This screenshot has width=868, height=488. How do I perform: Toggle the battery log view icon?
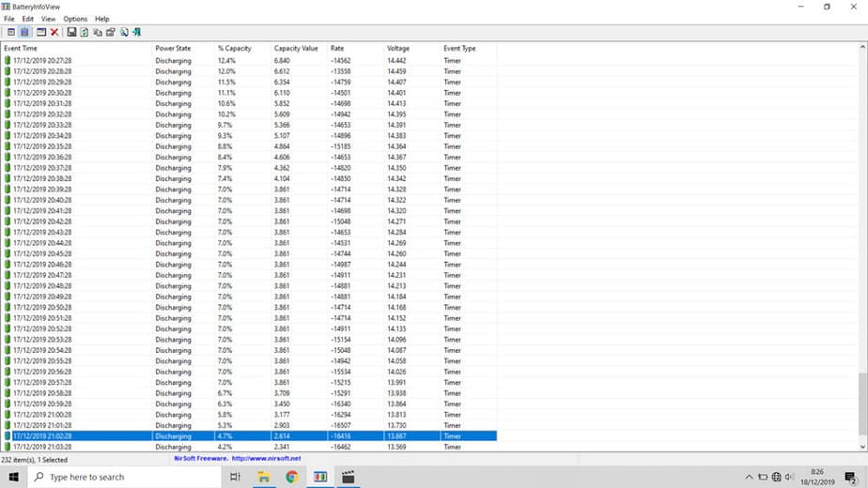[25, 32]
